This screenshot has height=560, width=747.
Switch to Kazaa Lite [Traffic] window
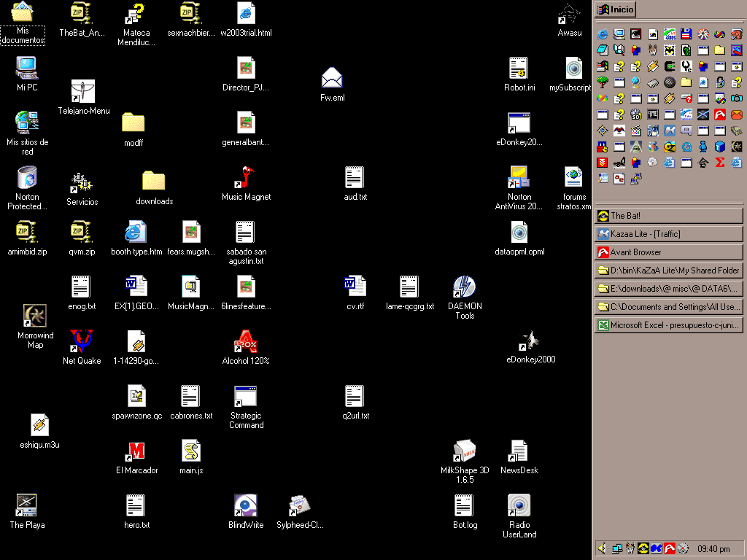point(668,234)
